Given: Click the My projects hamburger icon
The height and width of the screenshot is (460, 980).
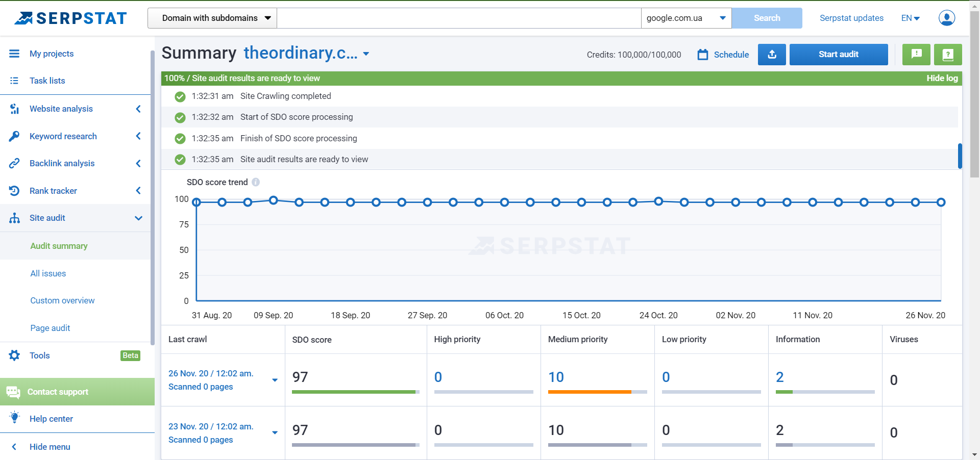Looking at the screenshot, I should point(14,54).
